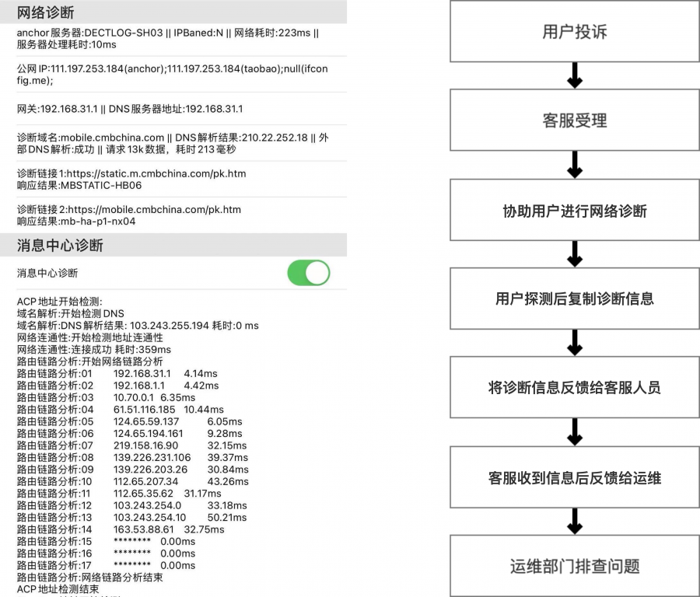
Task: Click DNS解析结果 103.243.255.194 line
Action: point(138,326)
